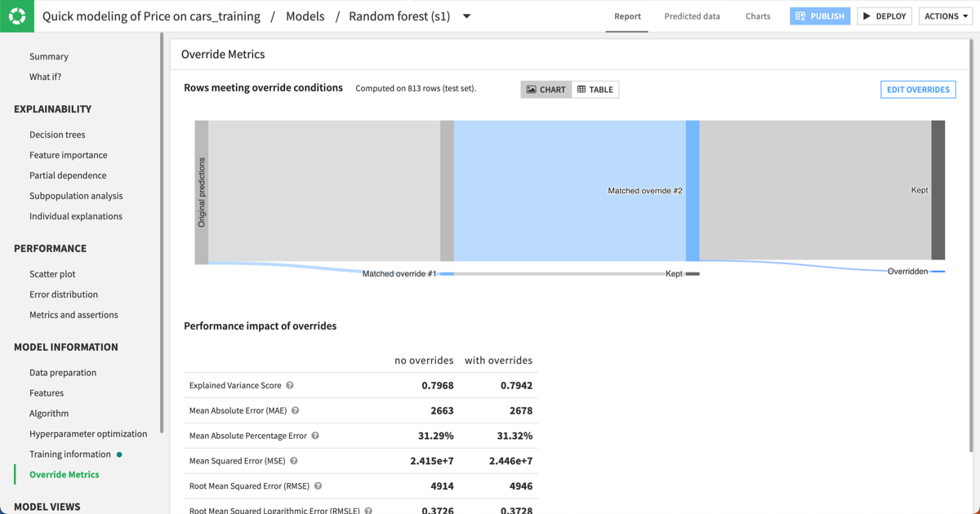Click the RMSLE help icon
This screenshot has width=980, height=514.
pos(368,511)
